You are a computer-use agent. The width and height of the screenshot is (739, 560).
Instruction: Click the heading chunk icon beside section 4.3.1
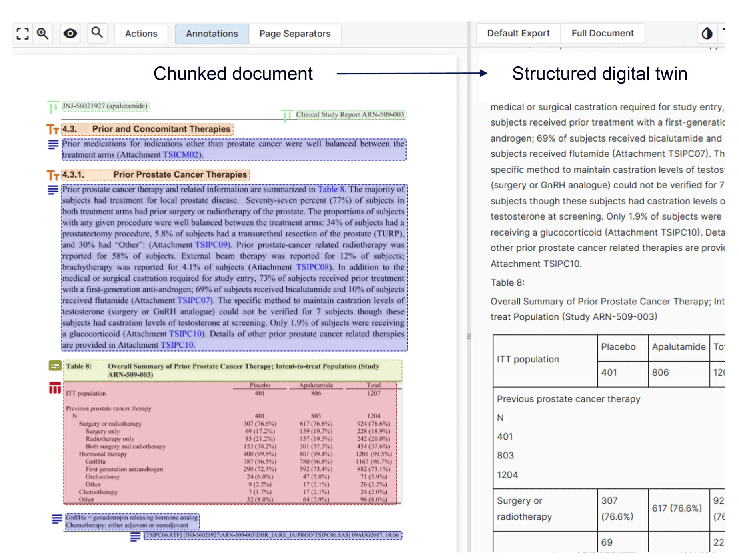(52, 175)
